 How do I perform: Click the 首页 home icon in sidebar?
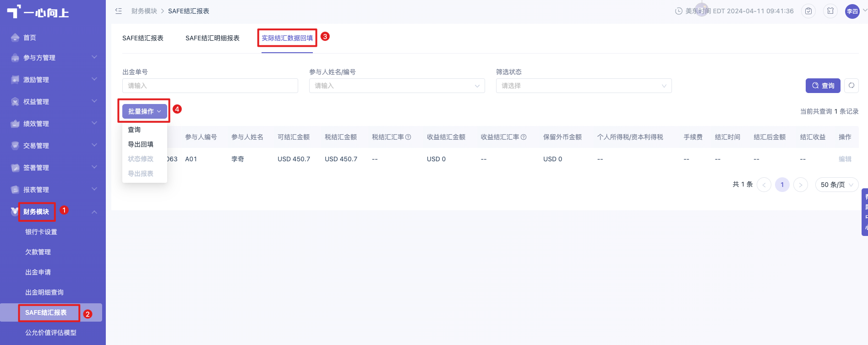(x=15, y=38)
